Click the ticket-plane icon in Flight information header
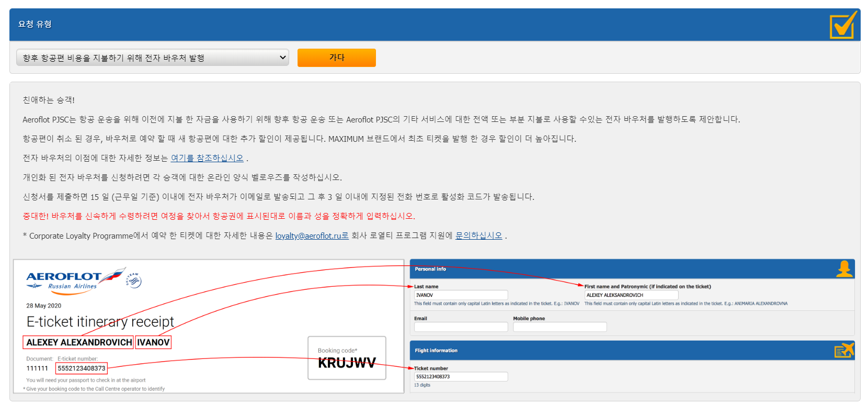868x404 pixels. pos(844,350)
